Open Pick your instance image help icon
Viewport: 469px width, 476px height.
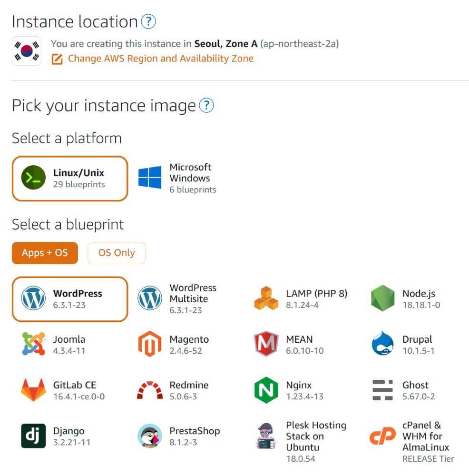tap(206, 106)
